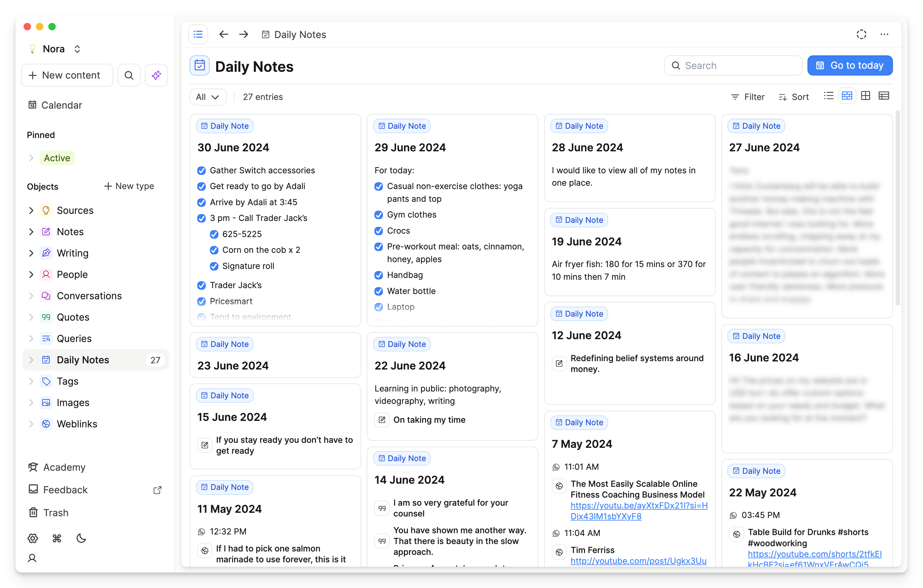Uncheck the Gym clothes checkbox
The image size is (923, 588).
378,215
